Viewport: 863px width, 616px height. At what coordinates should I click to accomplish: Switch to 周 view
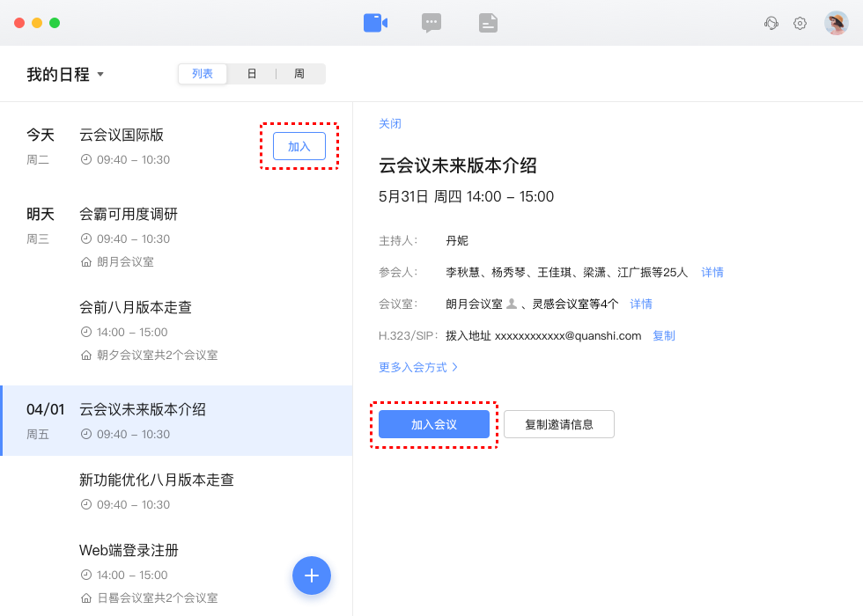(299, 74)
